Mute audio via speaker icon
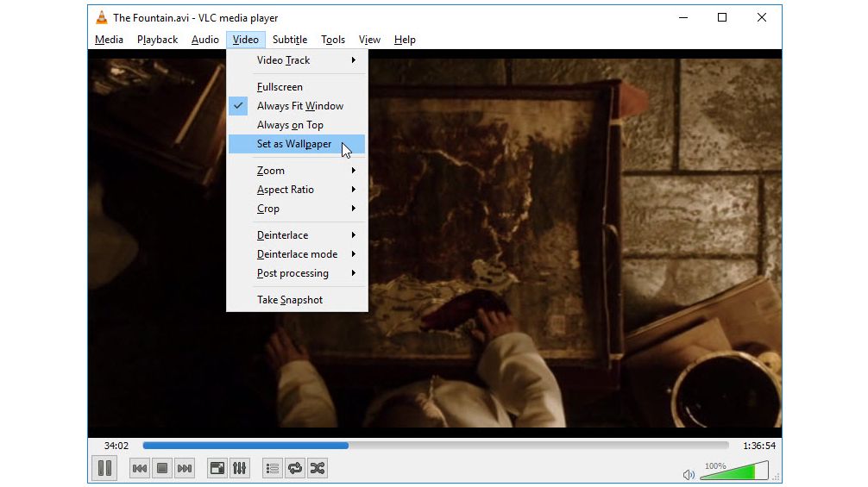This screenshot has height=487, width=868. click(x=689, y=474)
